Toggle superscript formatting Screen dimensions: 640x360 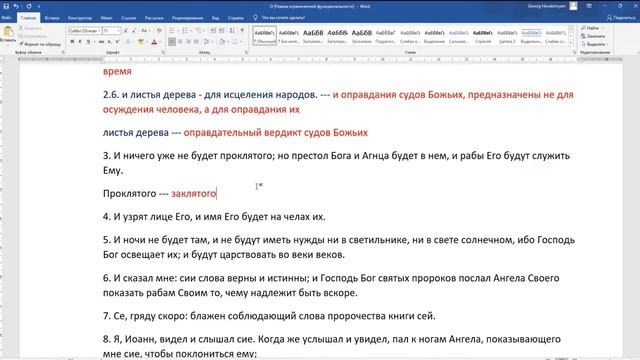click(117, 42)
